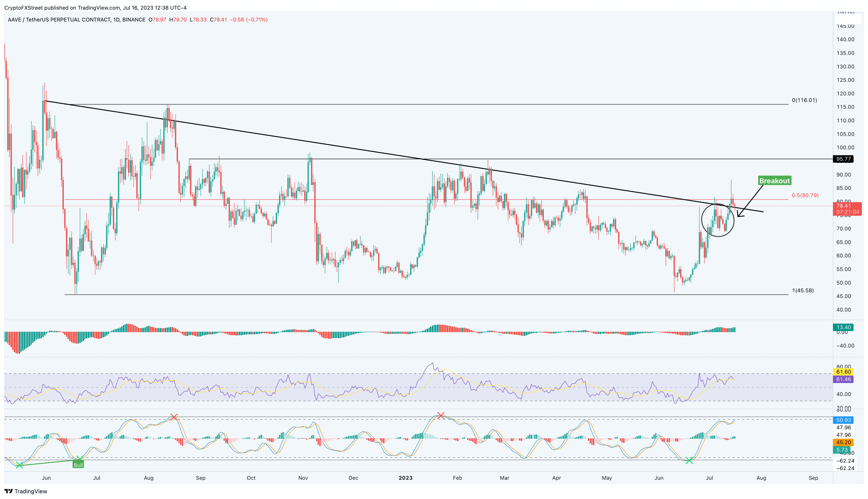
Task: Click the CryptoFXStreet published header text
Action: [96, 7]
